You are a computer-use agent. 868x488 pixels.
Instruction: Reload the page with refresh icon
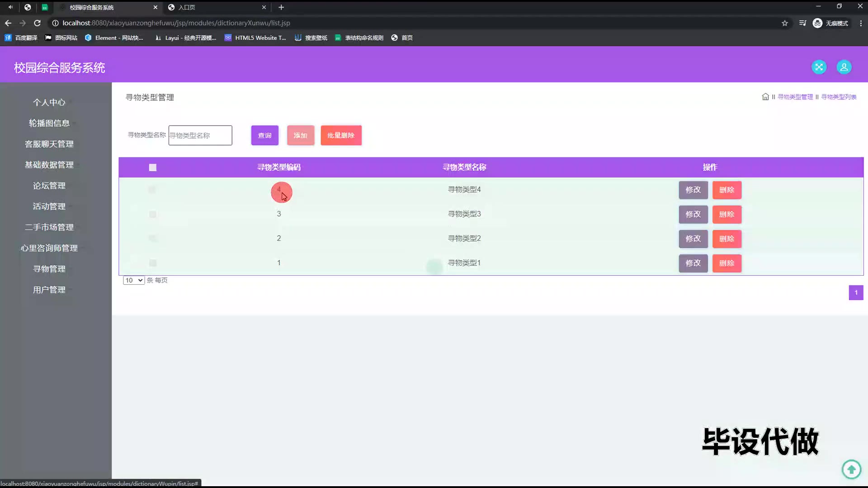tap(38, 23)
